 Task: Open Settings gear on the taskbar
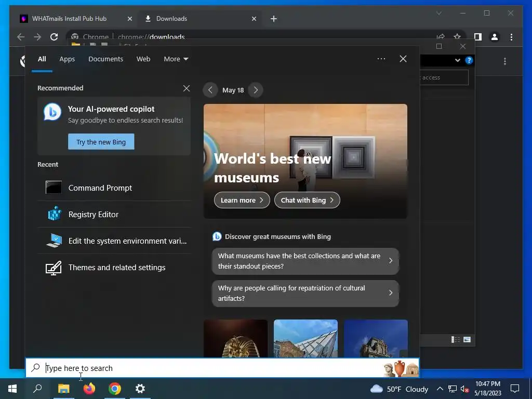coord(140,389)
